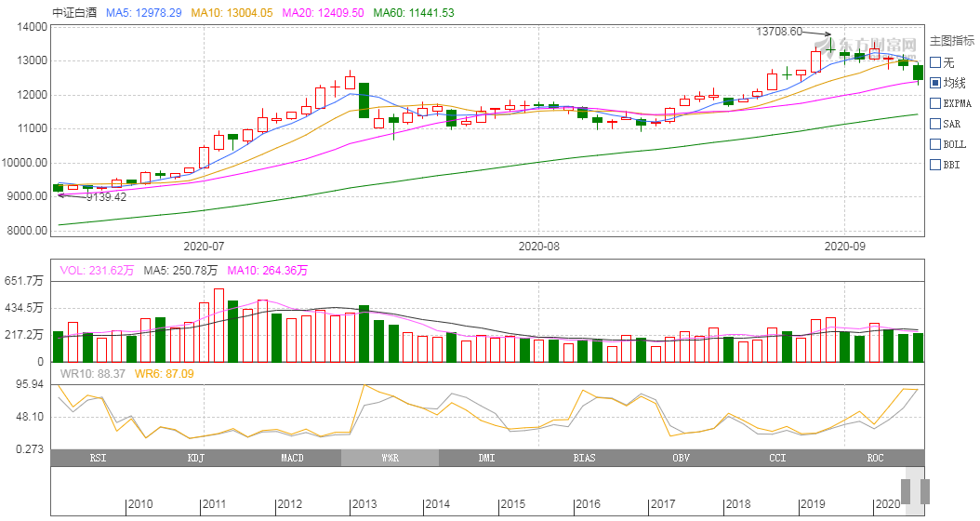Click the MA10: 13004.05 legend value
This screenshot has height=521, width=980.
(x=232, y=12)
